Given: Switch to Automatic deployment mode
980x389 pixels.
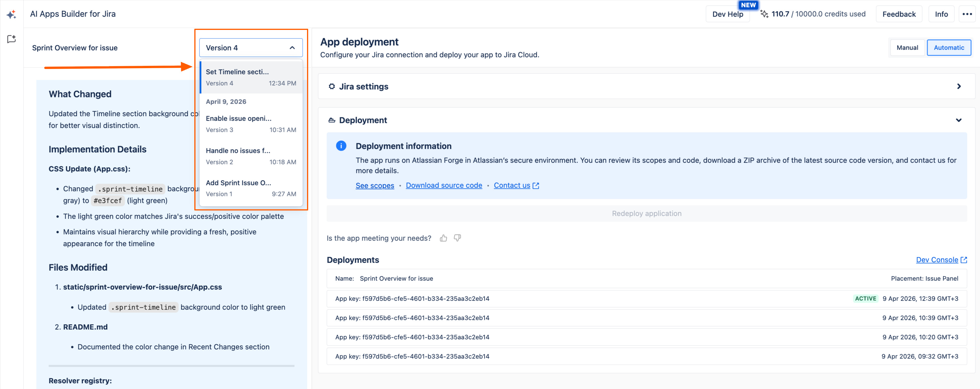Looking at the screenshot, I should (x=949, y=47).
